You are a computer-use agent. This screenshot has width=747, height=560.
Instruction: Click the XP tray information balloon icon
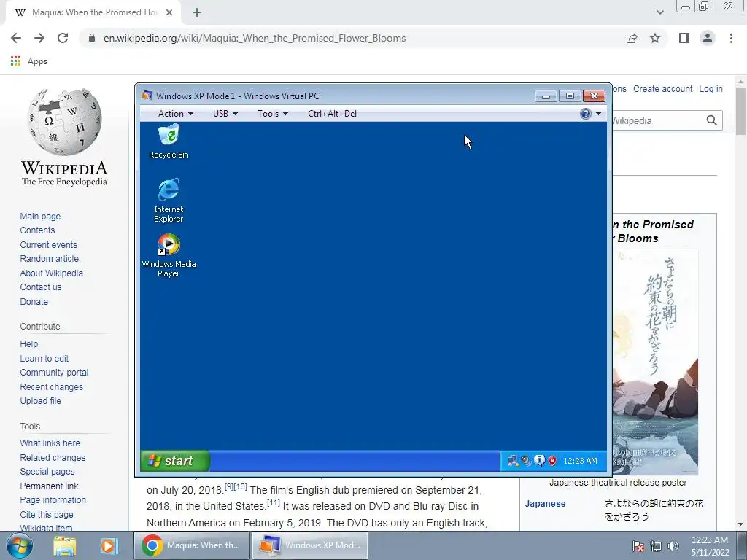coord(539,461)
